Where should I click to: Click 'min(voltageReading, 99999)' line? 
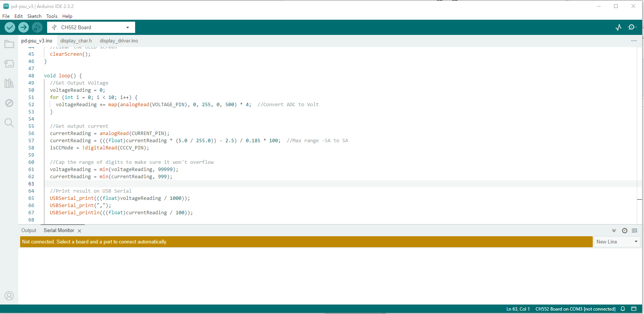point(114,170)
